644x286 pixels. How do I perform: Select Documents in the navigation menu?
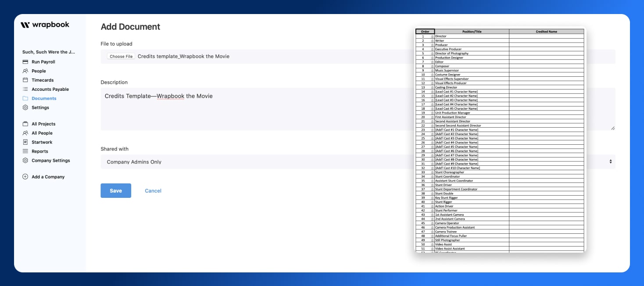(43, 98)
